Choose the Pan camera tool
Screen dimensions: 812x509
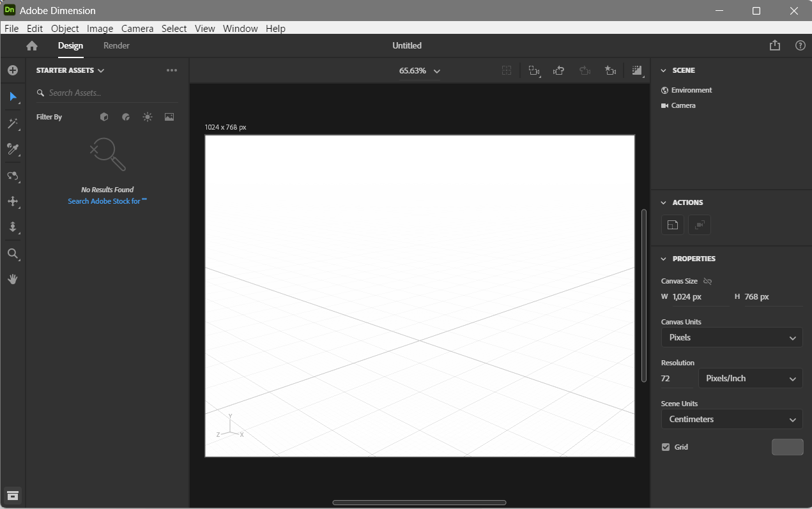point(13,202)
